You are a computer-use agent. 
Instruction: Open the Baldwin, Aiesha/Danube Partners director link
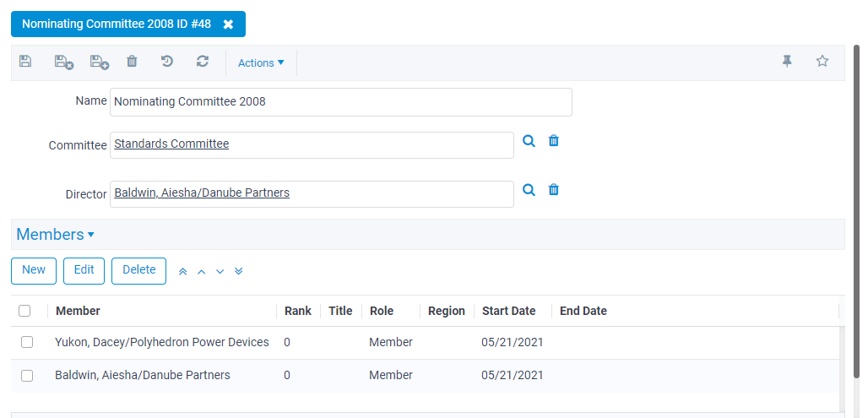pos(202,193)
